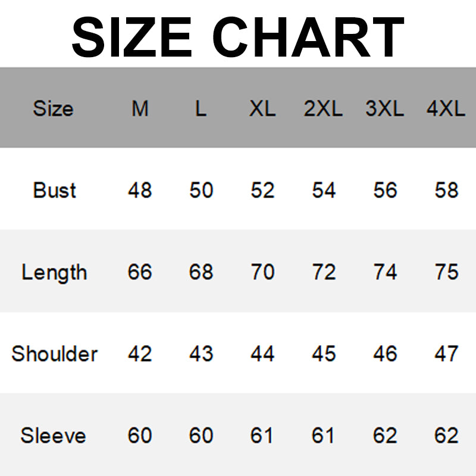Click Bust value 58 for 4XL
476x476 pixels.
[446, 190]
